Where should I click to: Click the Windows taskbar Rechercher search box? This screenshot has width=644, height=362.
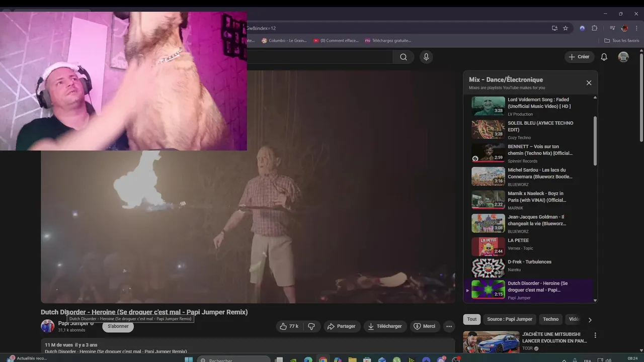[234, 360]
